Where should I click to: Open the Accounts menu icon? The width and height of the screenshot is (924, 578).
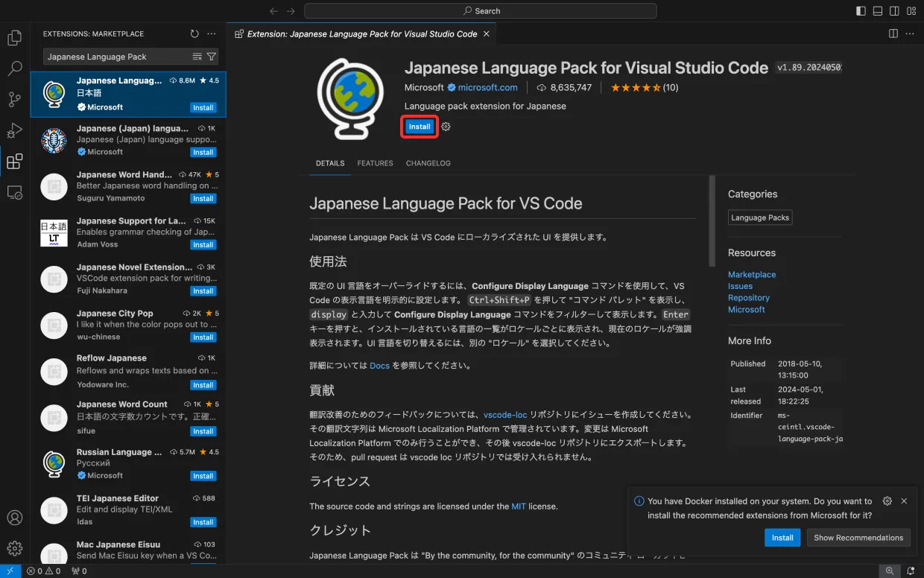[14, 518]
